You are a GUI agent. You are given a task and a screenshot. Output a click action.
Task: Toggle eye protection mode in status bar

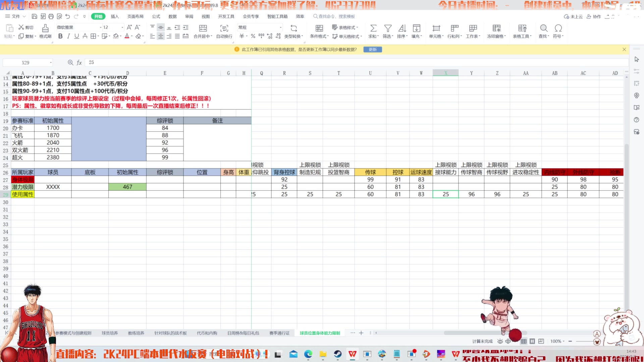[500, 342]
